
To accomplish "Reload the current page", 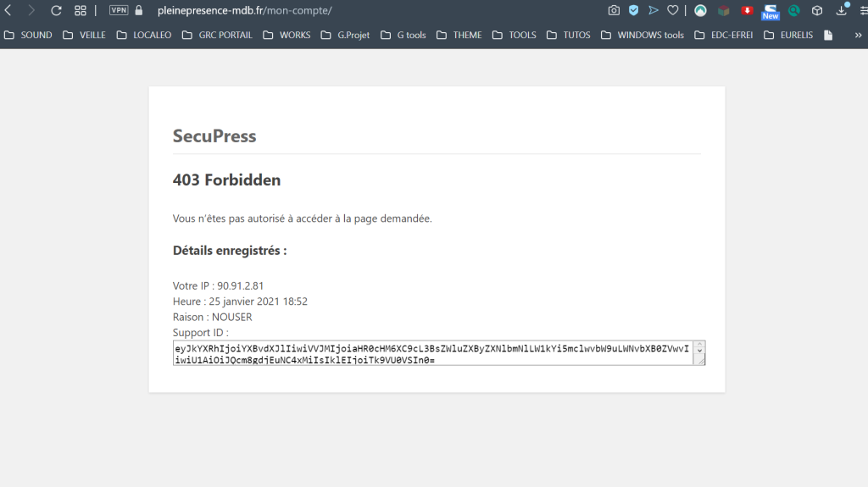I will click(56, 10).
